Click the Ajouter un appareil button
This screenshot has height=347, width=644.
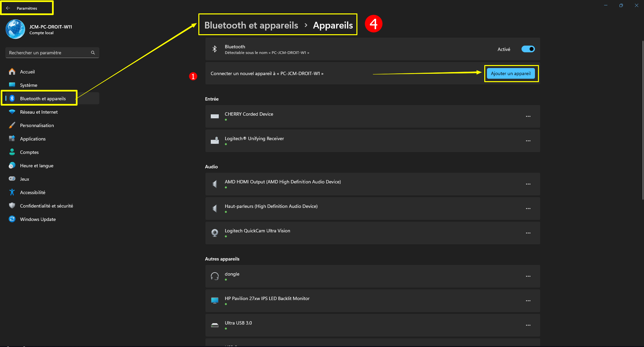511,73
